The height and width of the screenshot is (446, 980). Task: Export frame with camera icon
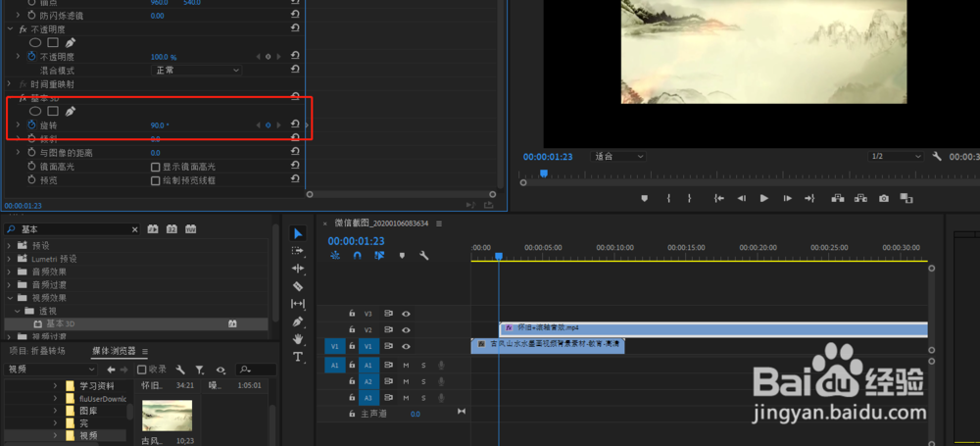pyautogui.click(x=883, y=198)
